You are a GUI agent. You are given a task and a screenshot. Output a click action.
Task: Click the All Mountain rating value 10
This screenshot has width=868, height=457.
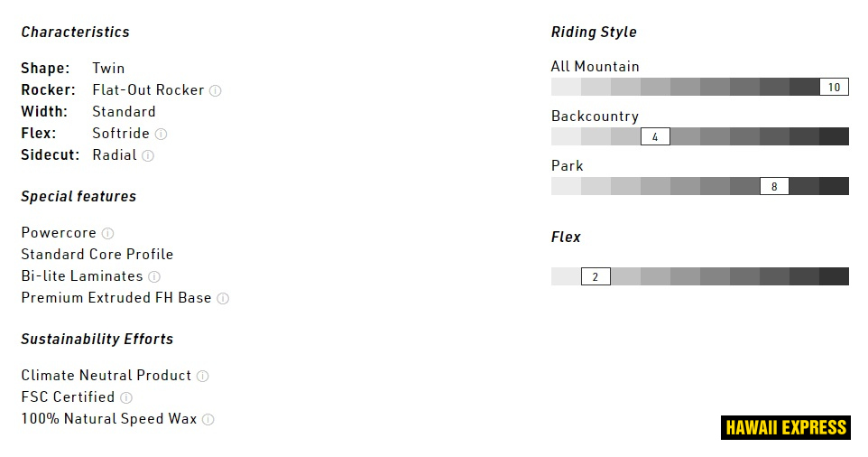834,88
